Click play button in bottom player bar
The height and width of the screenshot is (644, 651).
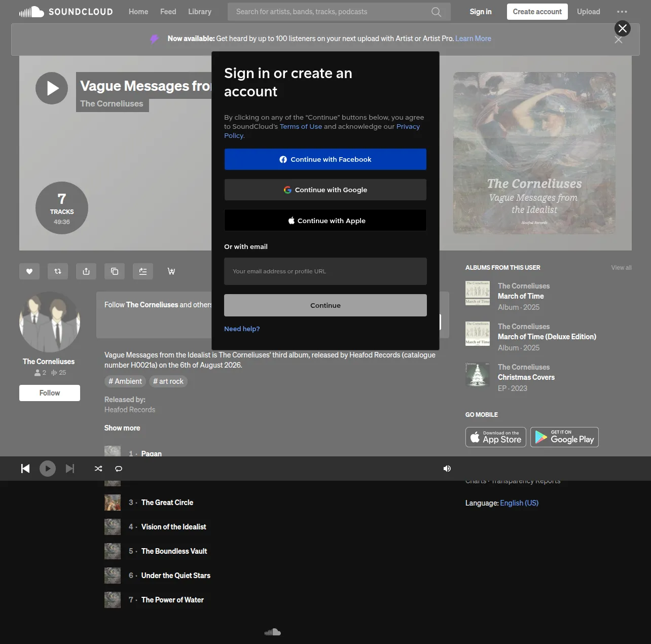pos(48,469)
